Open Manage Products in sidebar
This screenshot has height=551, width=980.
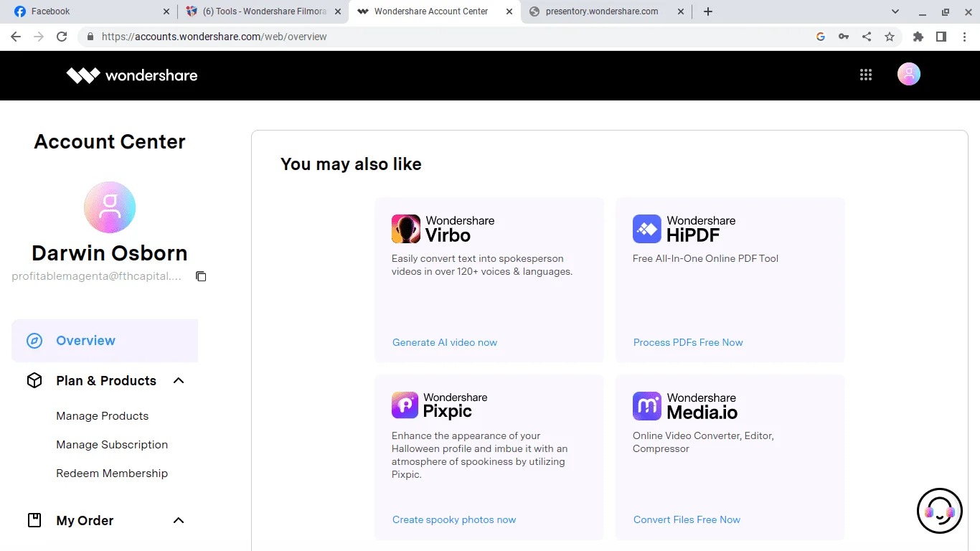pos(103,416)
